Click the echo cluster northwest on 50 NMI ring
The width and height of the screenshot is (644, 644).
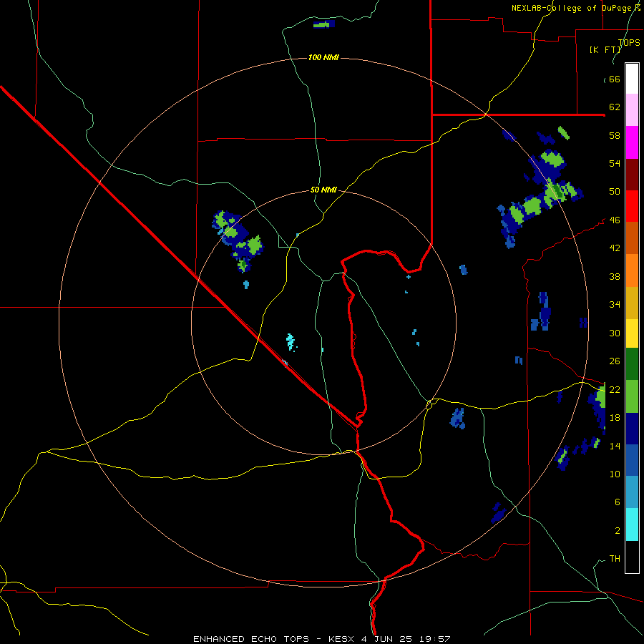(238, 240)
